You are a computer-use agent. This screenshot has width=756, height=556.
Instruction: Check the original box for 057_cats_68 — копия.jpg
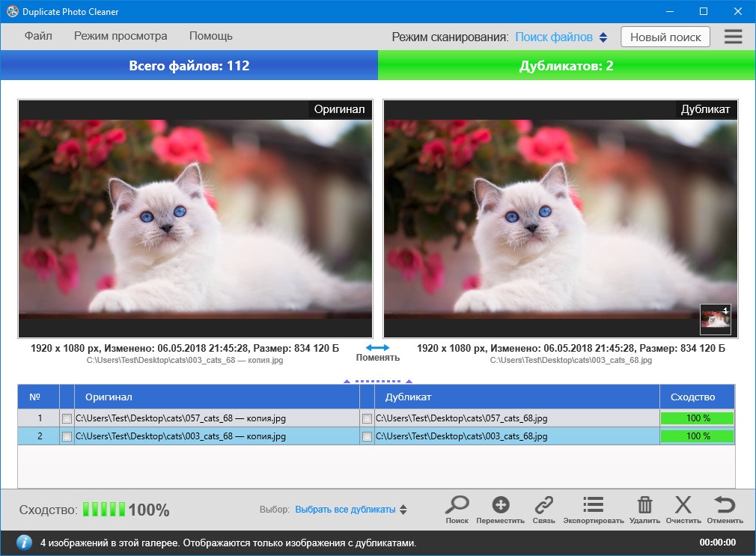click(x=67, y=418)
